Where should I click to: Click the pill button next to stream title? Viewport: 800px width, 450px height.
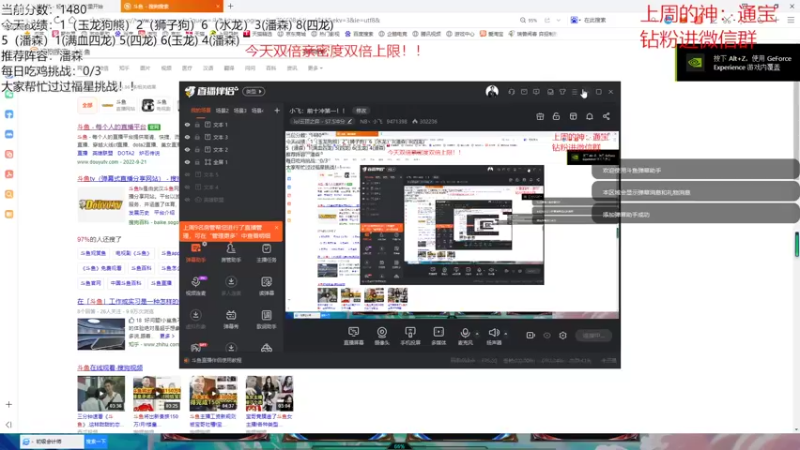pos(361,111)
